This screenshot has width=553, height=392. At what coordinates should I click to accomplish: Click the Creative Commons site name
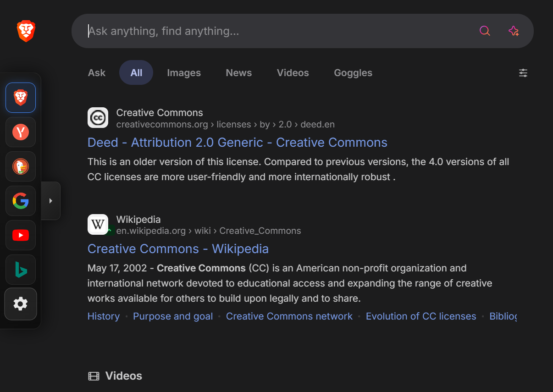pos(160,113)
